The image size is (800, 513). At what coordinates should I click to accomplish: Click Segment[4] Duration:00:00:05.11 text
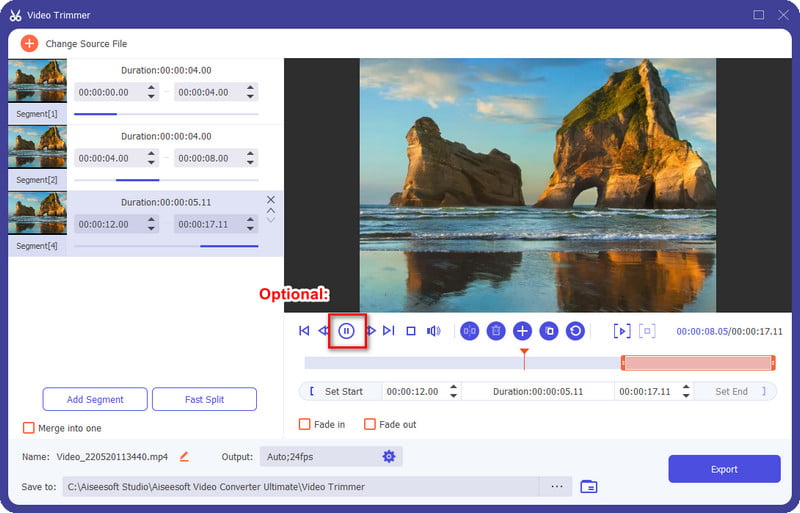click(x=166, y=202)
